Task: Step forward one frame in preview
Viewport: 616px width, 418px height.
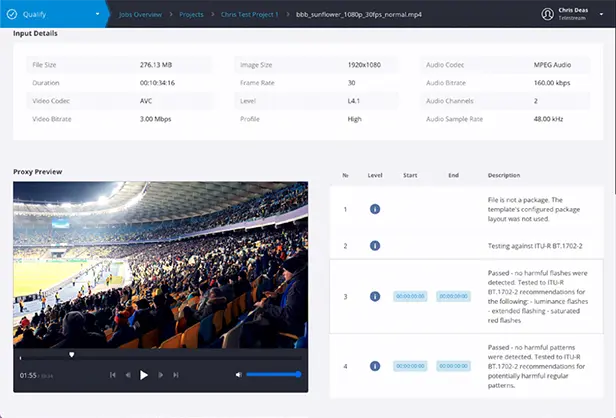Action: tap(160, 375)
